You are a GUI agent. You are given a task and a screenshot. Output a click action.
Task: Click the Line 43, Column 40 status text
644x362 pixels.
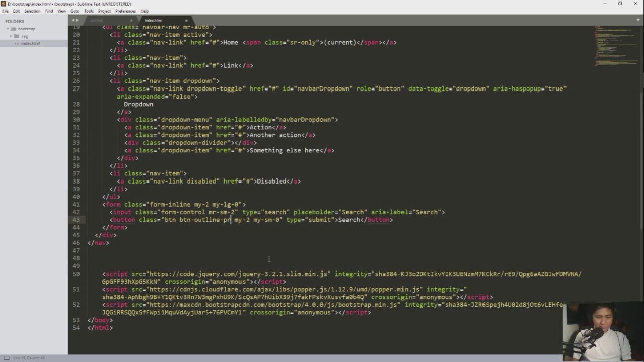(x=29, y=358)
